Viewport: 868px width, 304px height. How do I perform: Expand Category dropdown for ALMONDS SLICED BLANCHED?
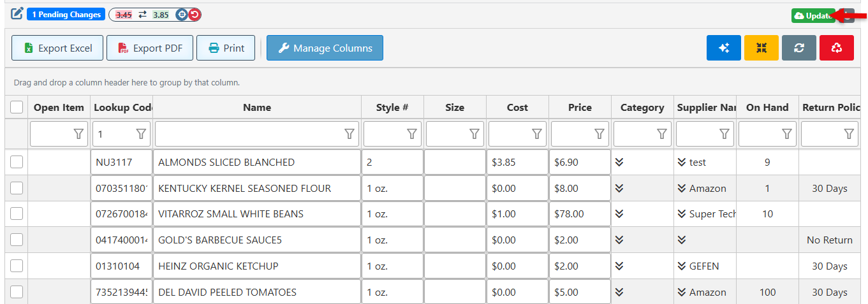coord(619,162)
